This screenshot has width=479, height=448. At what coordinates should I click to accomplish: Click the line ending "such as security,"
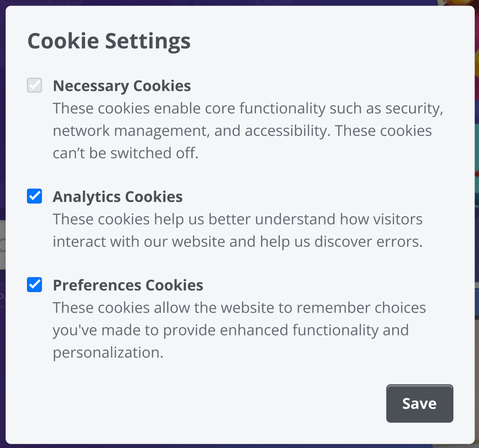[248, 109]
